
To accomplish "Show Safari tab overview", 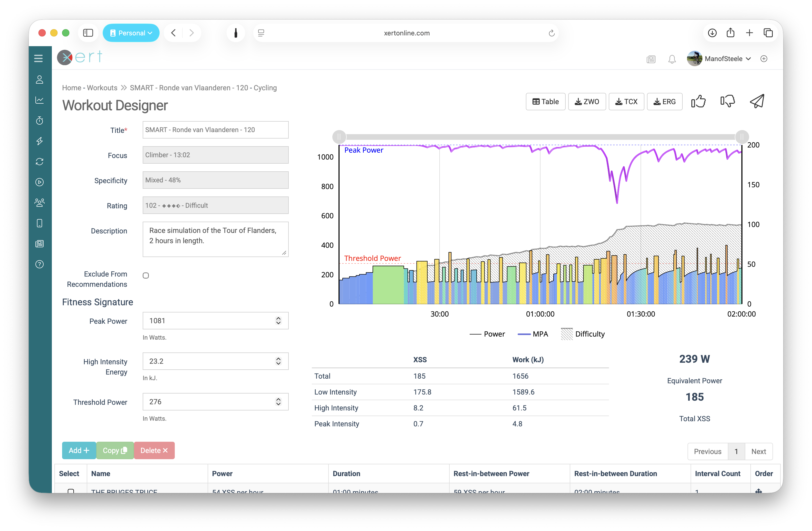I will coord(768,33).
